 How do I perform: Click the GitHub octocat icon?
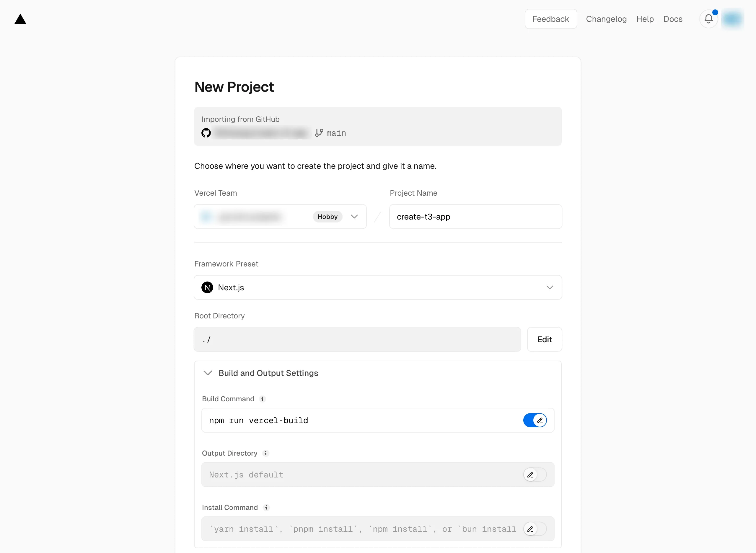[x=206, y=133]
